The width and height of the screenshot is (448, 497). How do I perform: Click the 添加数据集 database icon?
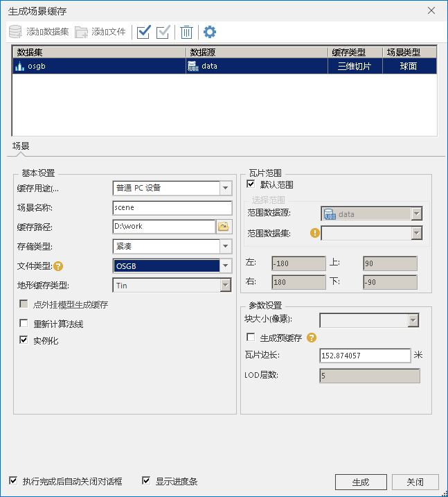[x=15, y=32]
